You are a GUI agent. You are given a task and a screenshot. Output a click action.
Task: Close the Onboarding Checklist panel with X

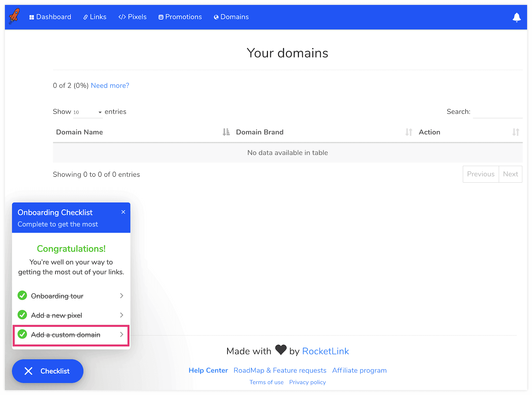click(x=123, y=212)
